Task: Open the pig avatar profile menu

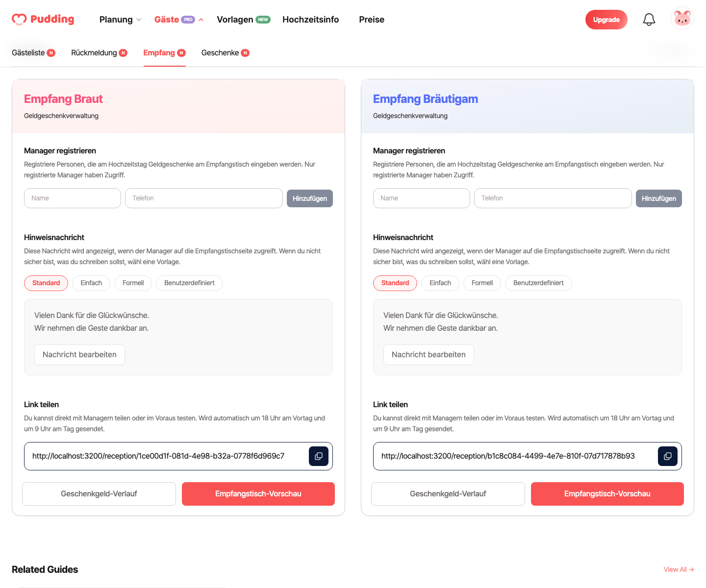Action: 682,19
